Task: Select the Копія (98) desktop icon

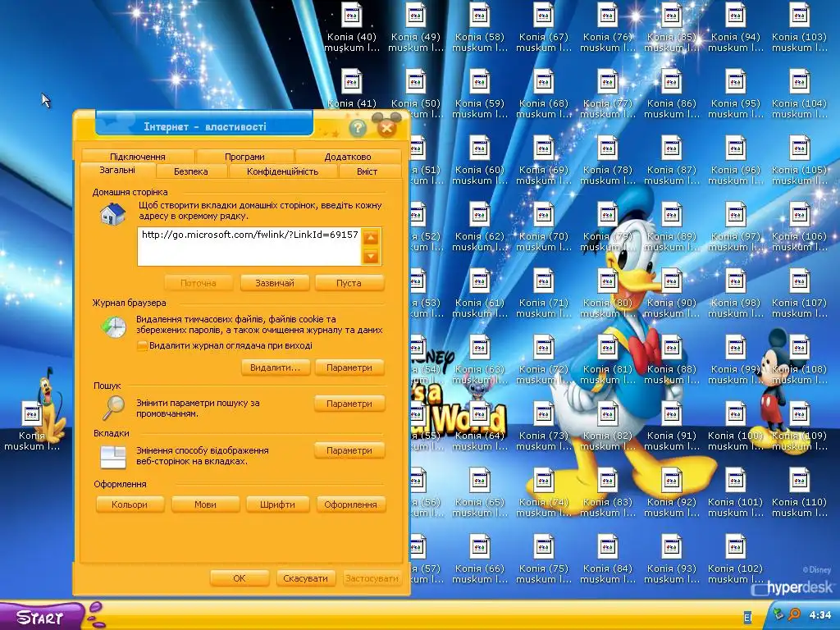Action: [x=736, y=294]
